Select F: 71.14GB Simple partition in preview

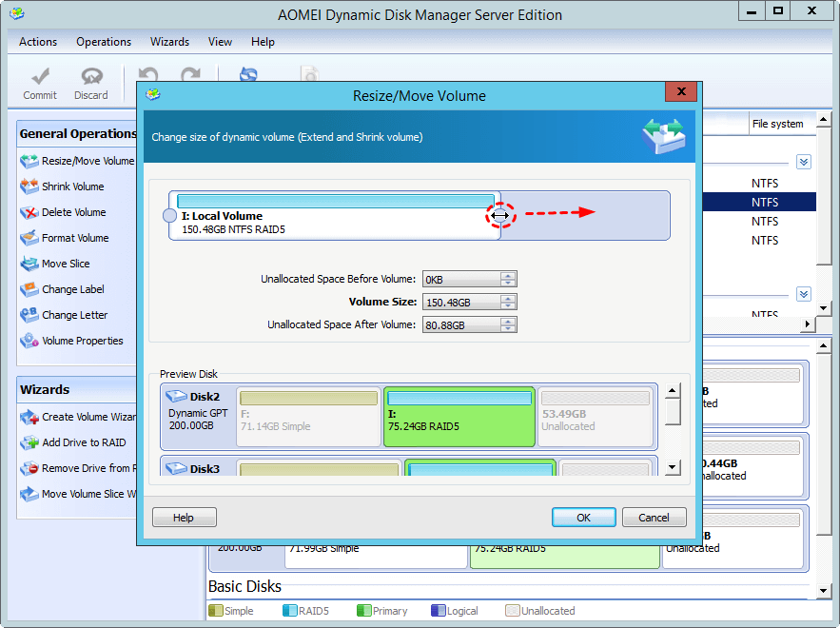(x=308, y=417)
